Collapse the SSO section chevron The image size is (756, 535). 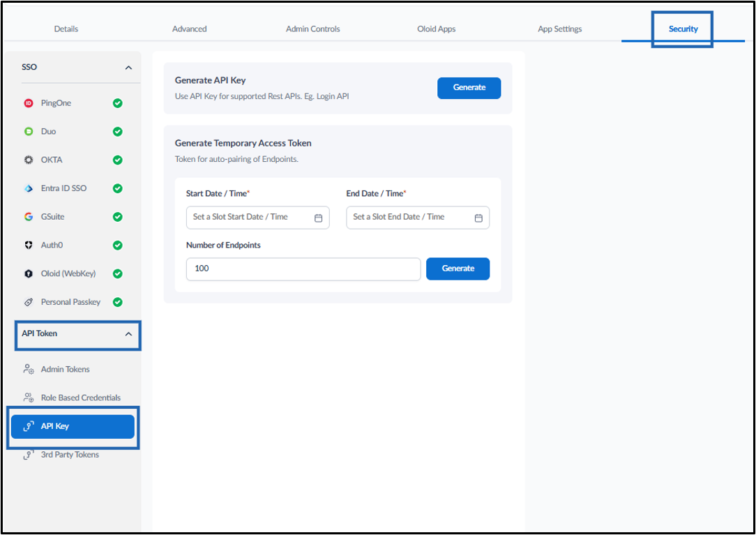tap(128, 68)
